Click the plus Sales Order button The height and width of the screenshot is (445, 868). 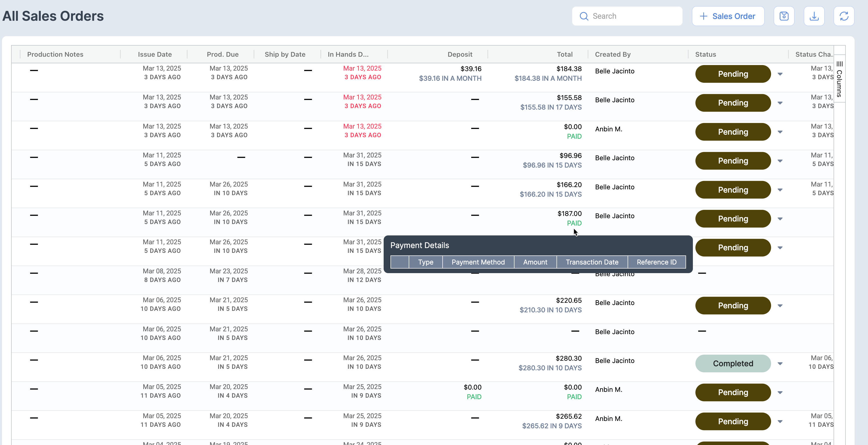(728, 16)
